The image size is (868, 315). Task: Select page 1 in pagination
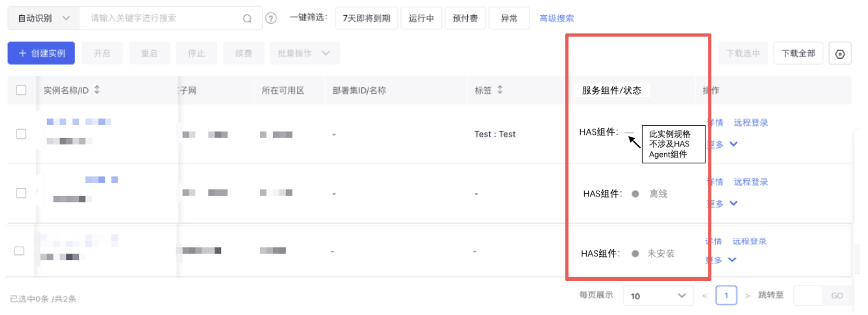[726, 295]
